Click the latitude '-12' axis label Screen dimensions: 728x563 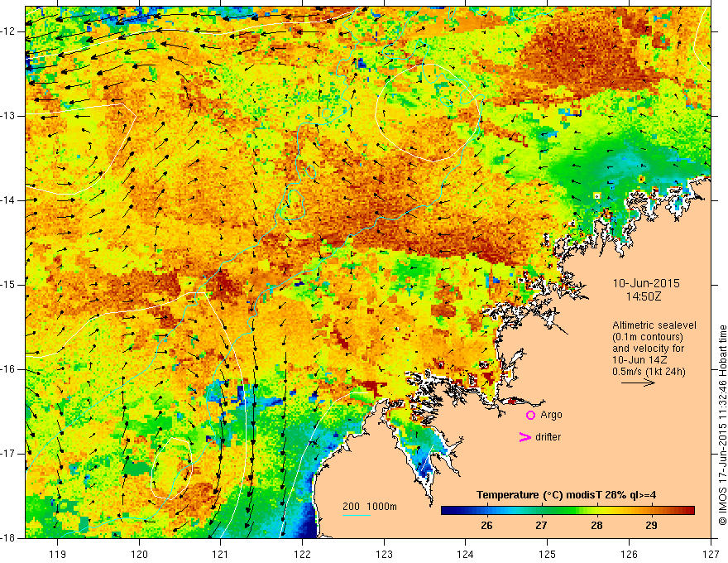pos(8,31)
